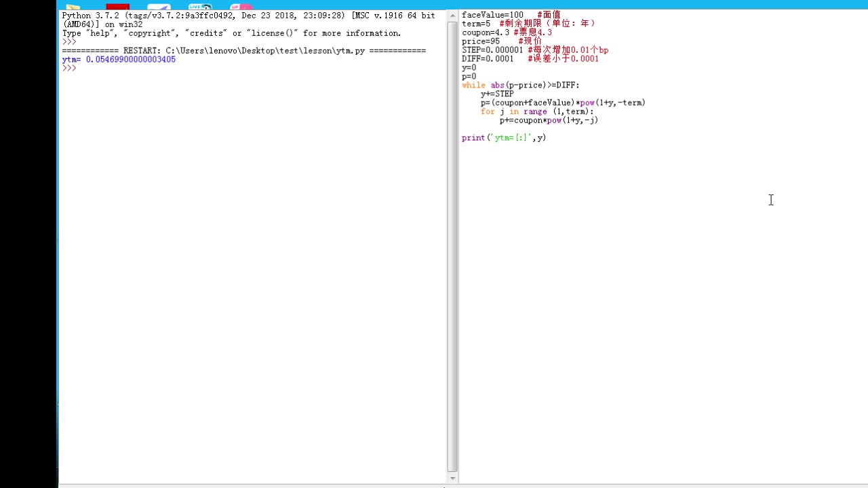Click the shell scrollbar up arrow
868x488 pixels.
coord(452,15)
